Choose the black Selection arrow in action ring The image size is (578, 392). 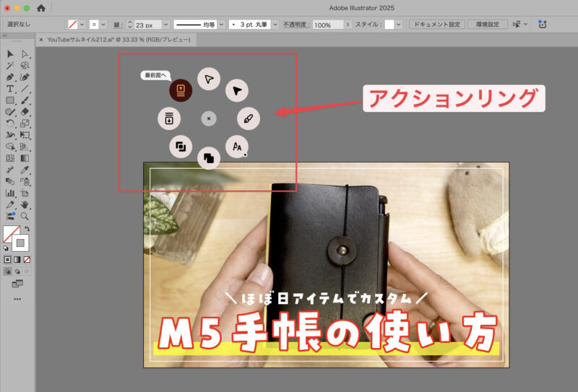point(237,90)
